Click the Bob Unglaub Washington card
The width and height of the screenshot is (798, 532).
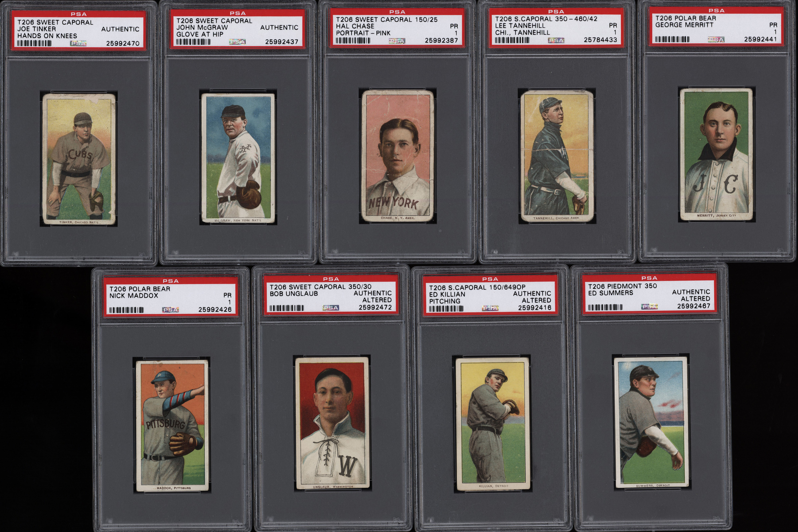333,423
